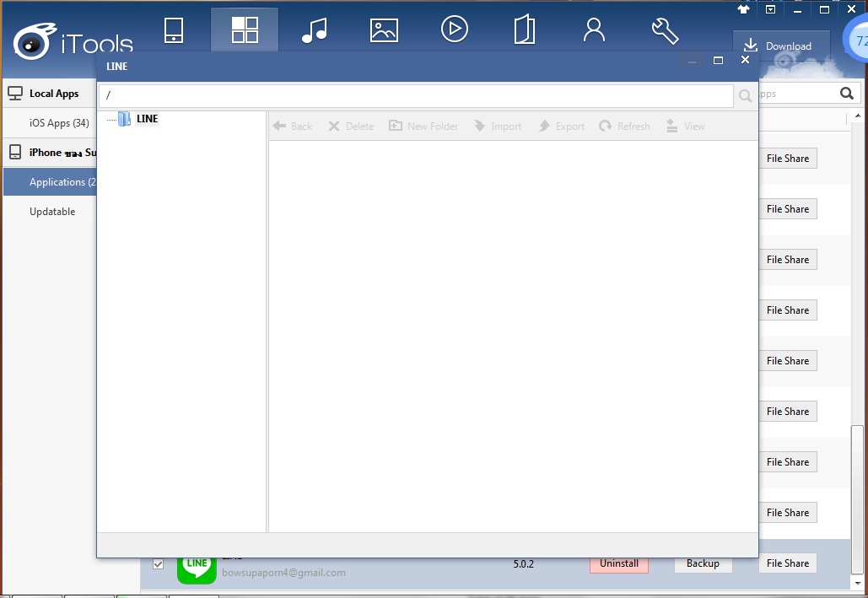Click Delete in LINE file toolbar
Viewport: 868px width, 598px height.
351,127
